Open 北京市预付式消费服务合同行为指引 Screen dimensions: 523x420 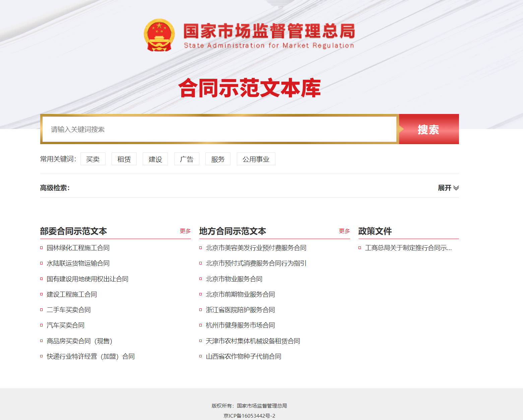[x=256, y=263]
